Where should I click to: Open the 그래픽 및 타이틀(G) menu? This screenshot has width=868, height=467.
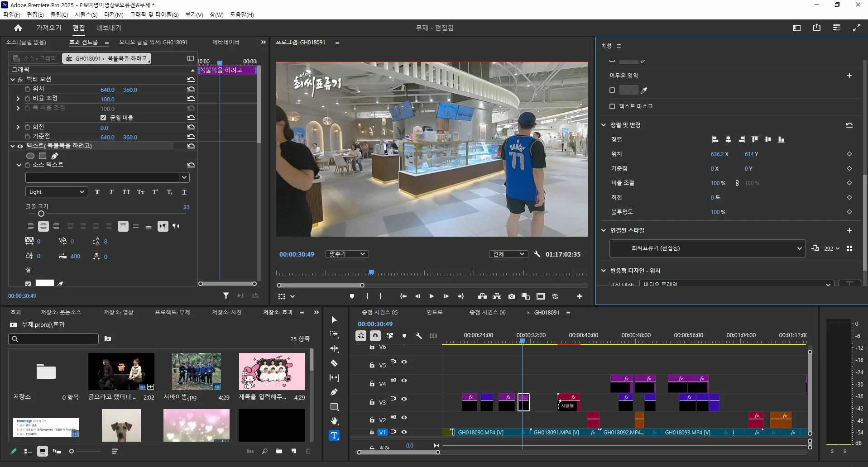coord(154,14)
